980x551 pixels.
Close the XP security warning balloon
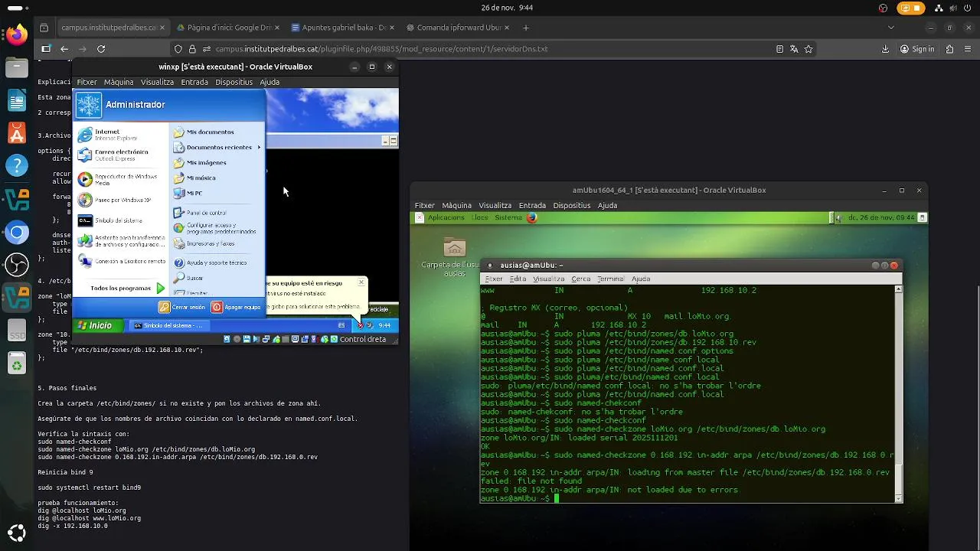(361, 282)
